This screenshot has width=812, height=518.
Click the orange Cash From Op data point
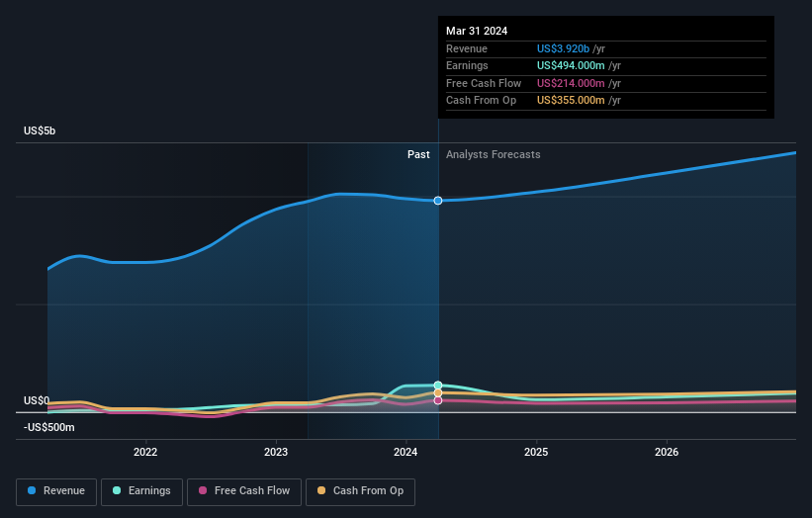click(438, 392)
